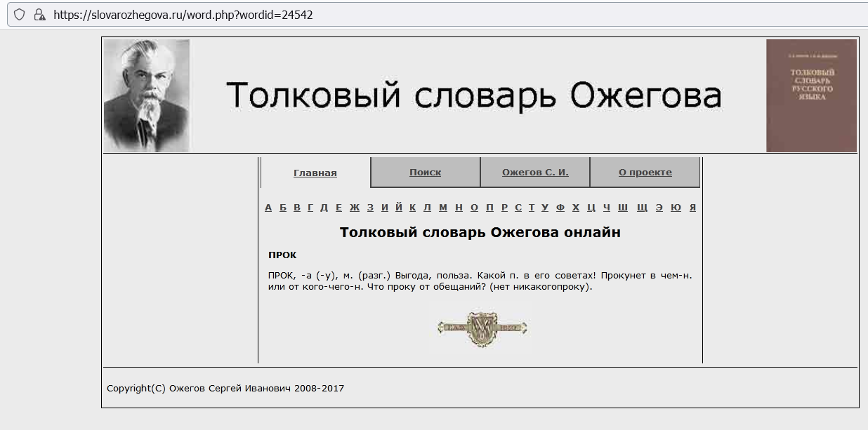
Task: Select letter С in alphabet index
Action: coord(518,207)
